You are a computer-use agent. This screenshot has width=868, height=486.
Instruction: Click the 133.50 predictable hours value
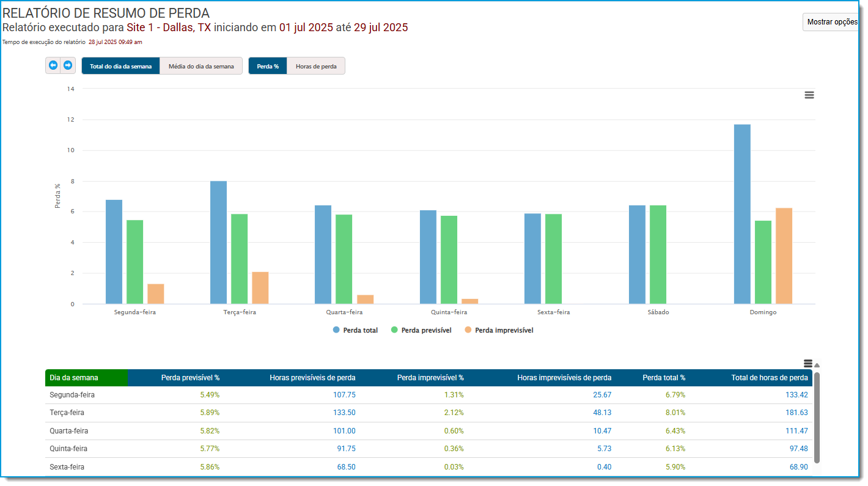pos(344,413)
